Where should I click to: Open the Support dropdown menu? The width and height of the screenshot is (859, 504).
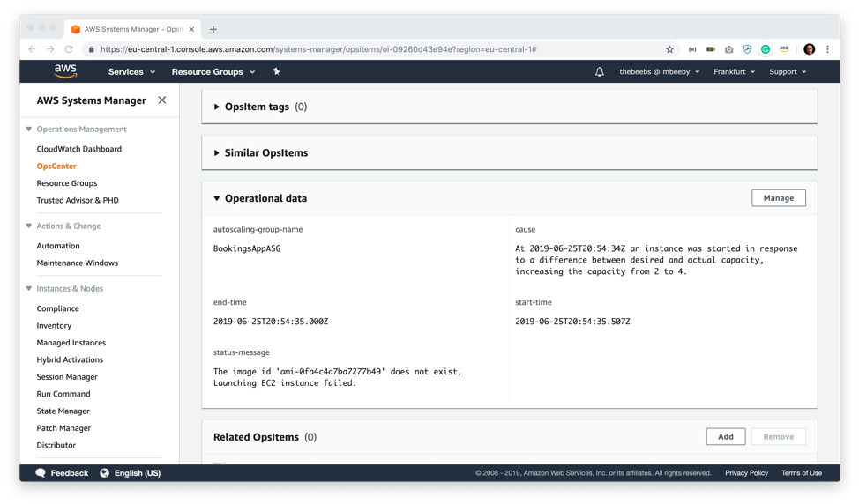(788, 71)
